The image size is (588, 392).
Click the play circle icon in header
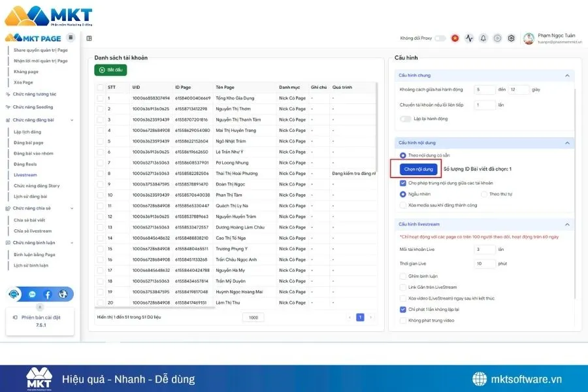[497, 39]
